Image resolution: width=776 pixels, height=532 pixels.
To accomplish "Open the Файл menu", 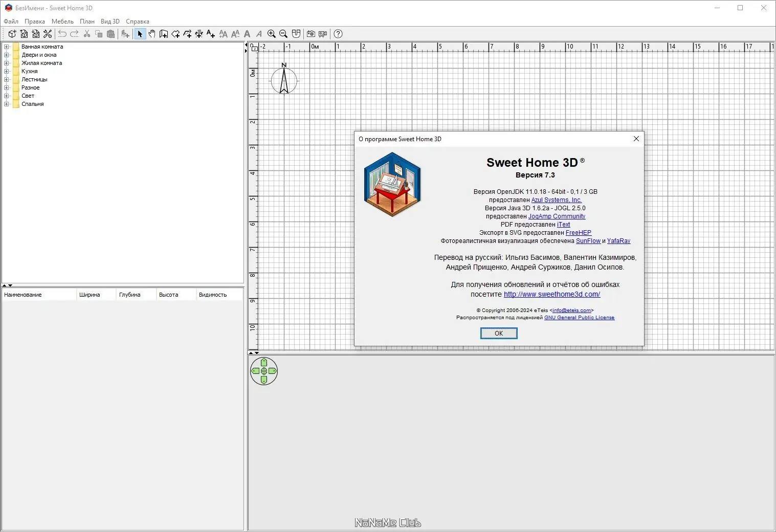I will pyautogui.click(x=11, y=21).
